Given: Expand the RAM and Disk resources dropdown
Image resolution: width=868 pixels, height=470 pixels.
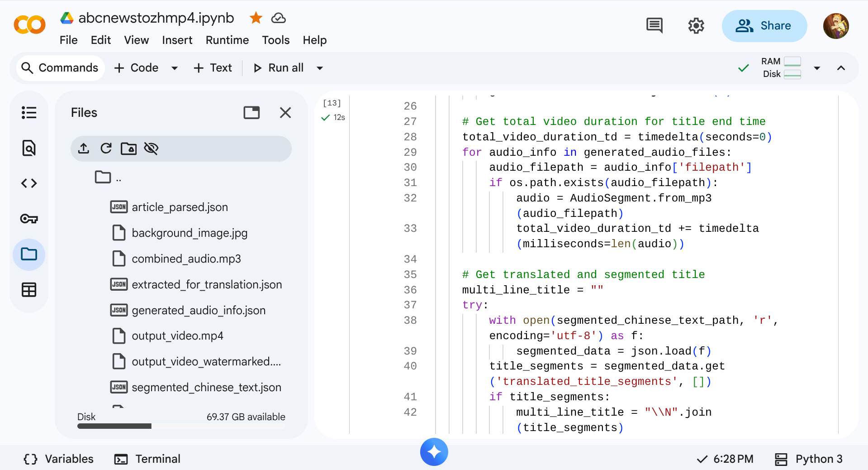Looking at the screenshot, I should (817, 68).
